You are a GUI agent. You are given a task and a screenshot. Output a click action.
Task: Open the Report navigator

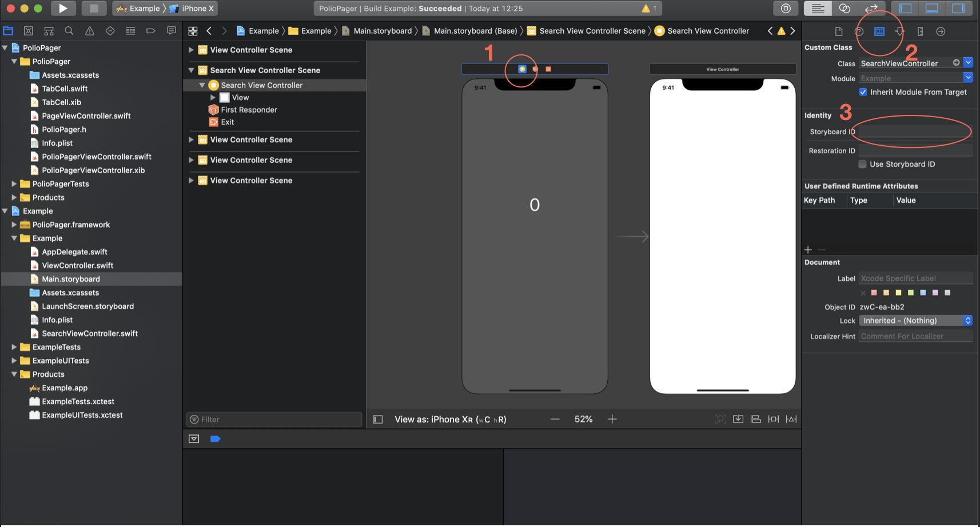point(171,31)
